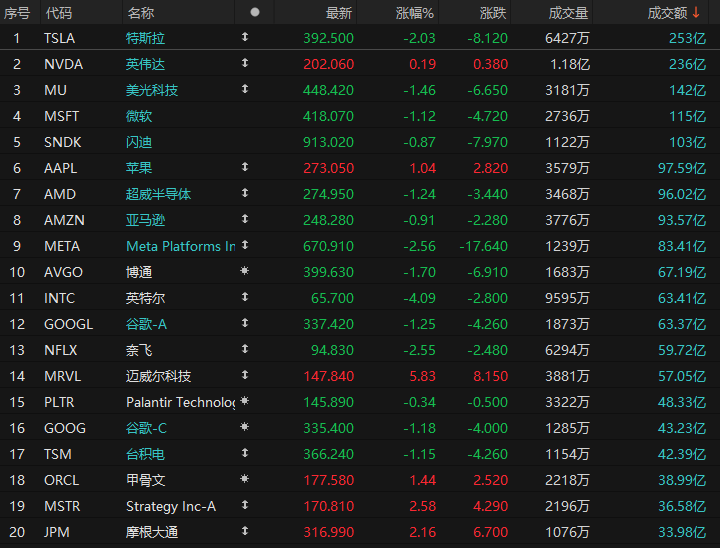Sort by the 序号 column header
The width and height of the screenshot is (720, 548).
[x=17, y=13]
